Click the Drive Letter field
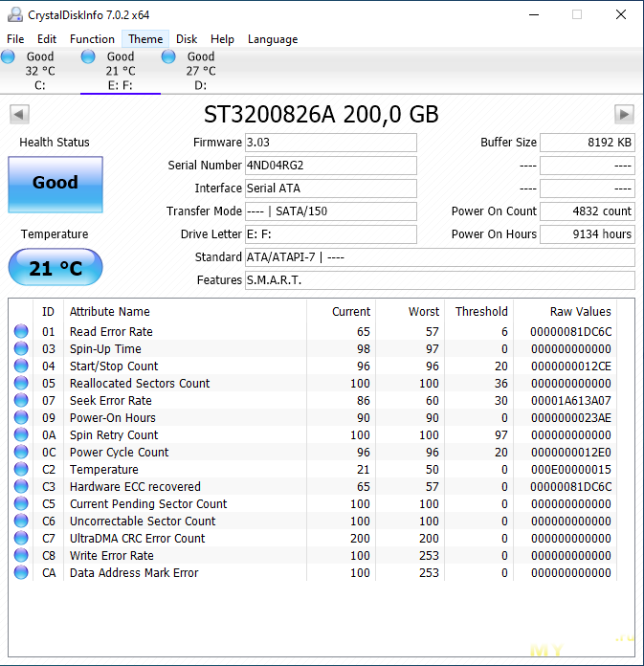 pos(331,234)
